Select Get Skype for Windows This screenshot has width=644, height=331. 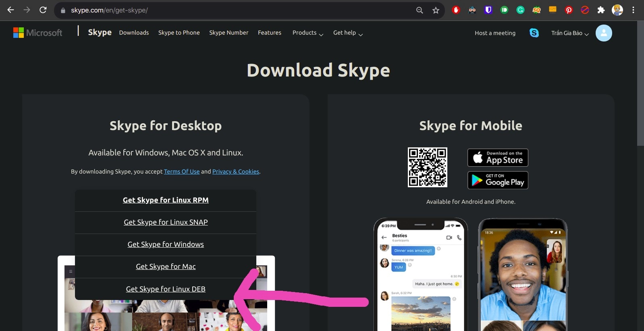coord(166,245)
